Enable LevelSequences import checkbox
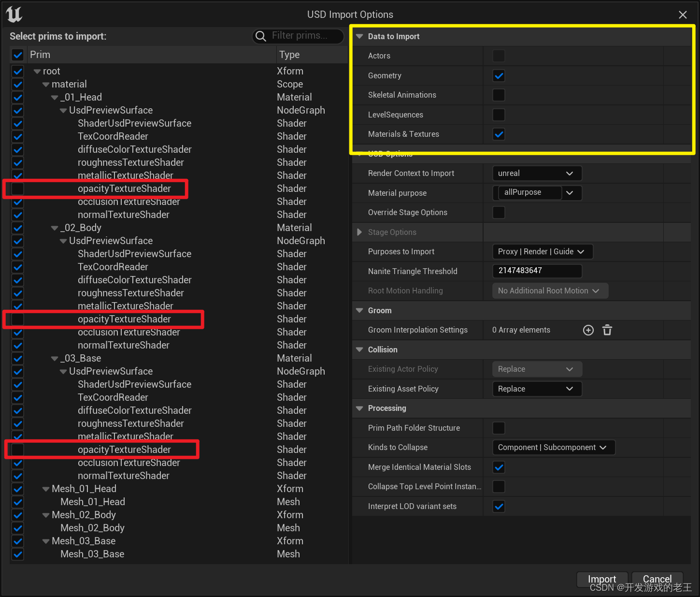 [499, 115]
